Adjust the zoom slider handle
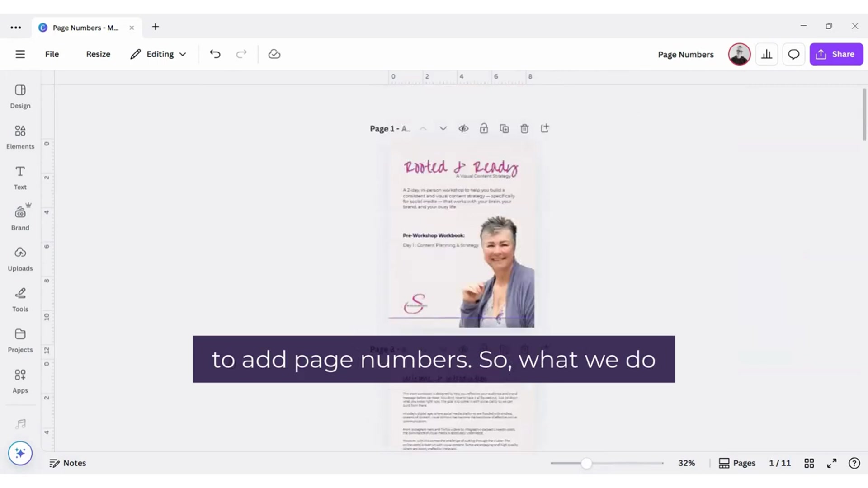The width and height of the screenshot is (868, 488). point(586,463)
